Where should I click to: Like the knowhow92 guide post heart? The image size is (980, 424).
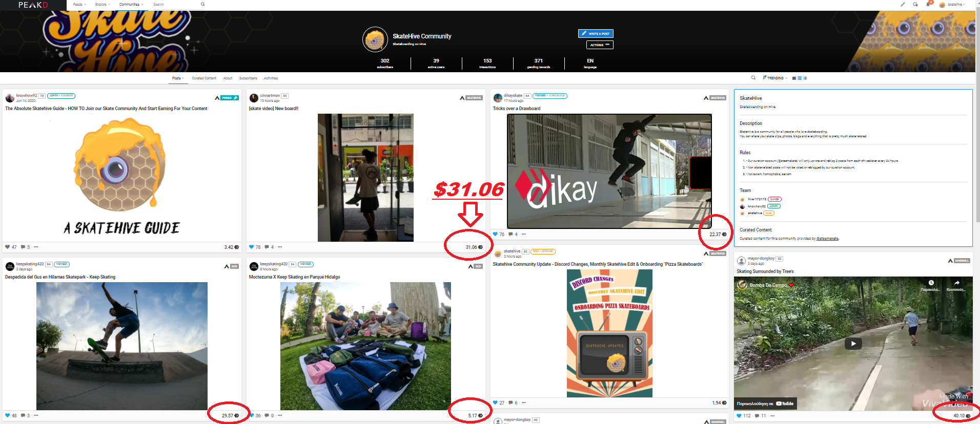pos(8,247)
